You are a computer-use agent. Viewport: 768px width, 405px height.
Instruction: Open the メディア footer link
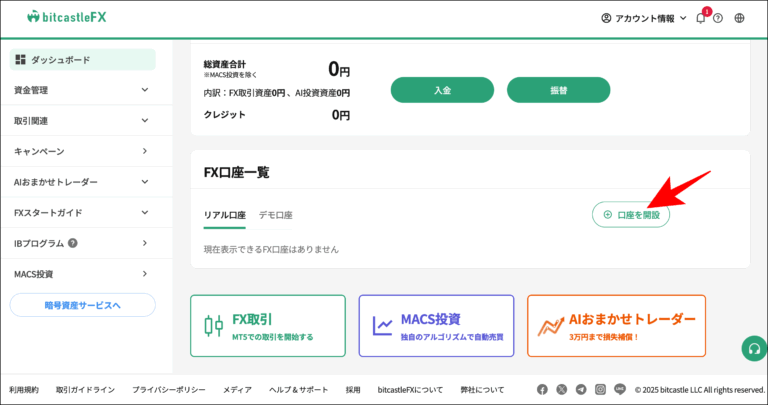(238, 390)
